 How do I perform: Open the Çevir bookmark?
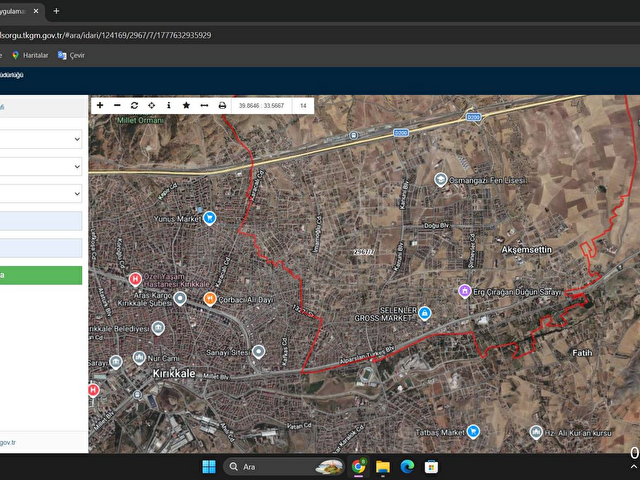71,55
